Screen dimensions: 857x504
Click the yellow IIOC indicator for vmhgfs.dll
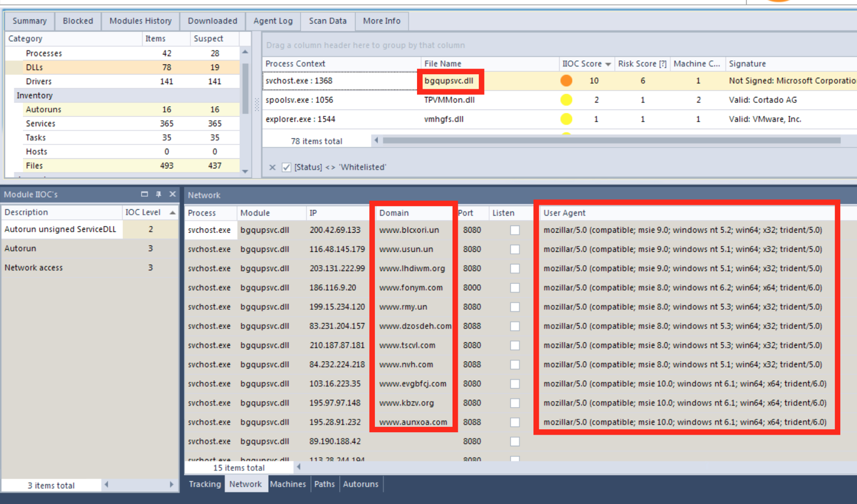point(566,119)
